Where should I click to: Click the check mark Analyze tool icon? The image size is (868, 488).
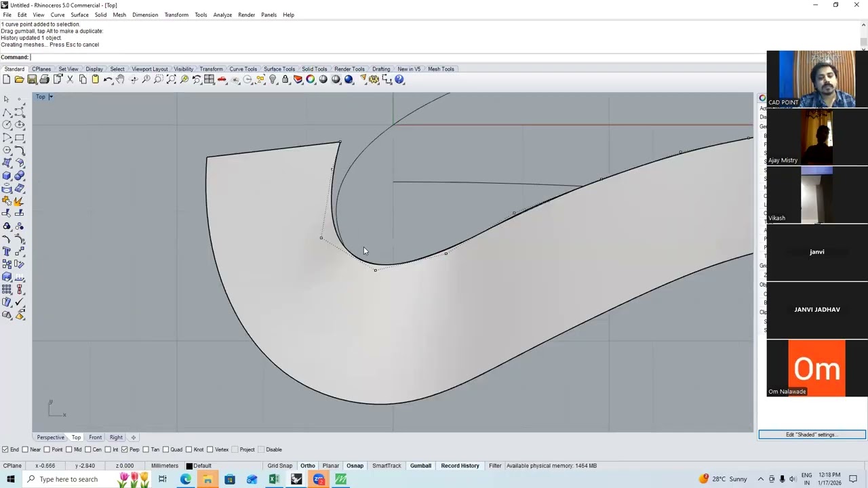[19, 302]
